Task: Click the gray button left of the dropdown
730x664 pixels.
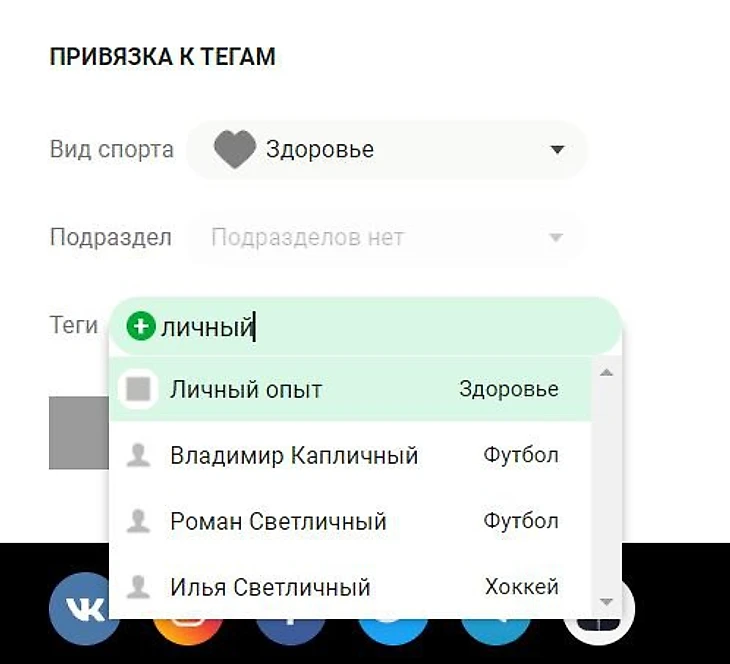Action: 78,433
